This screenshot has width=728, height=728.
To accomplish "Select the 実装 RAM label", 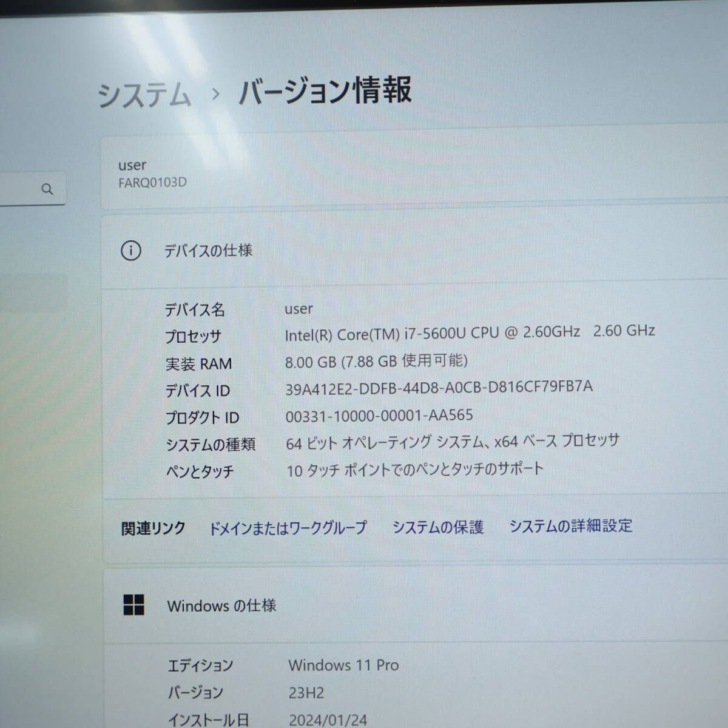I will 198,364.
